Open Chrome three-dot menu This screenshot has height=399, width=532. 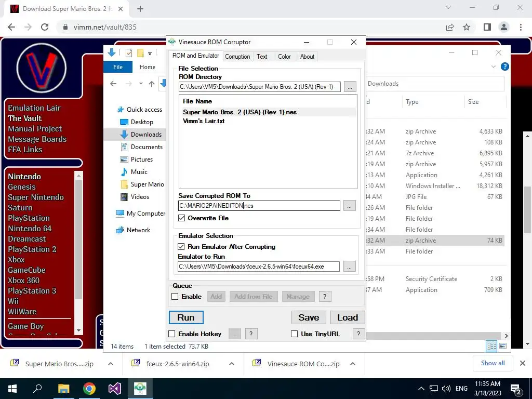[521, 27]
